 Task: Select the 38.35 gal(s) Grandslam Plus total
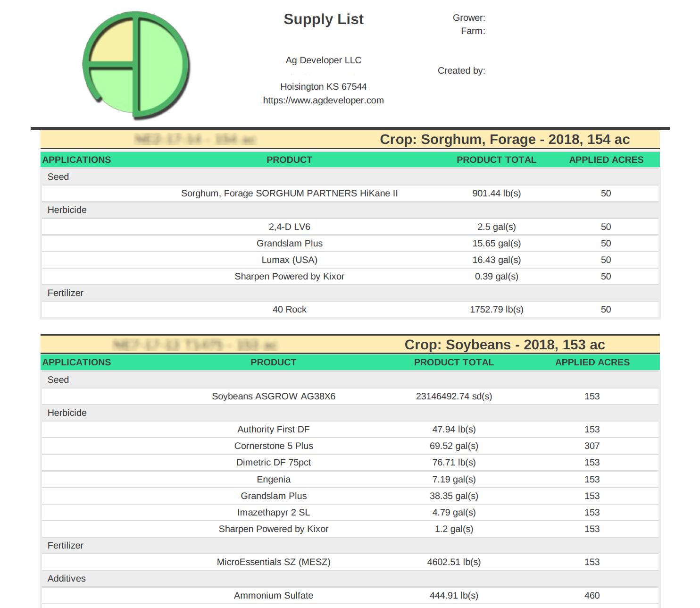454,496
